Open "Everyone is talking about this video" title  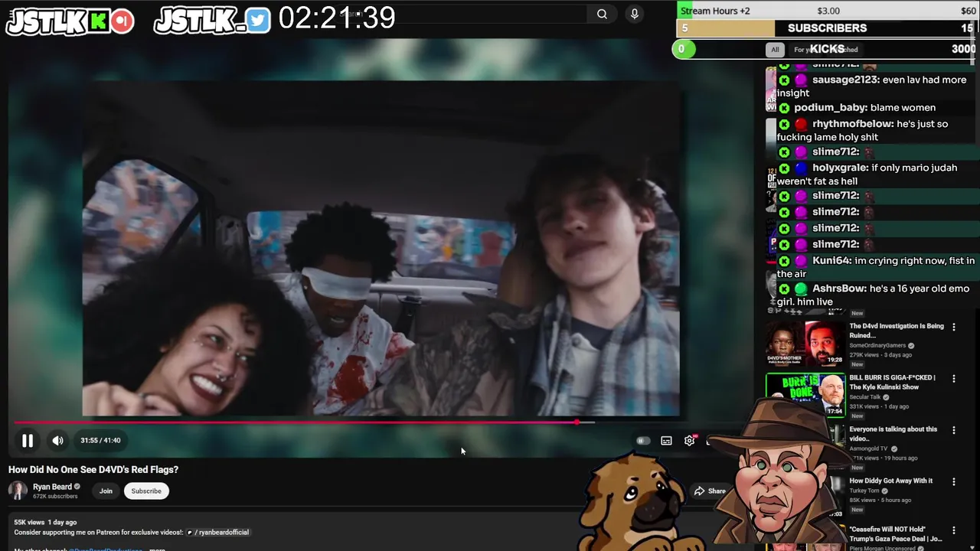[893, 434]
